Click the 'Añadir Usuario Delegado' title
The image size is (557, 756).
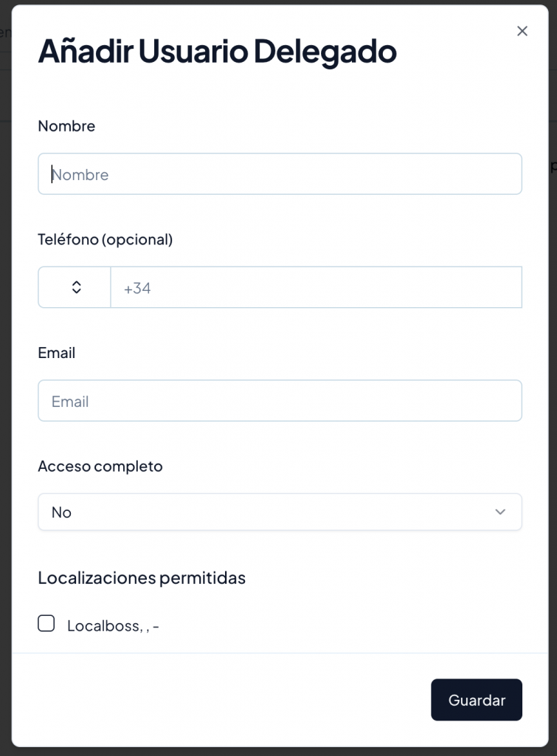pos(217,52)
